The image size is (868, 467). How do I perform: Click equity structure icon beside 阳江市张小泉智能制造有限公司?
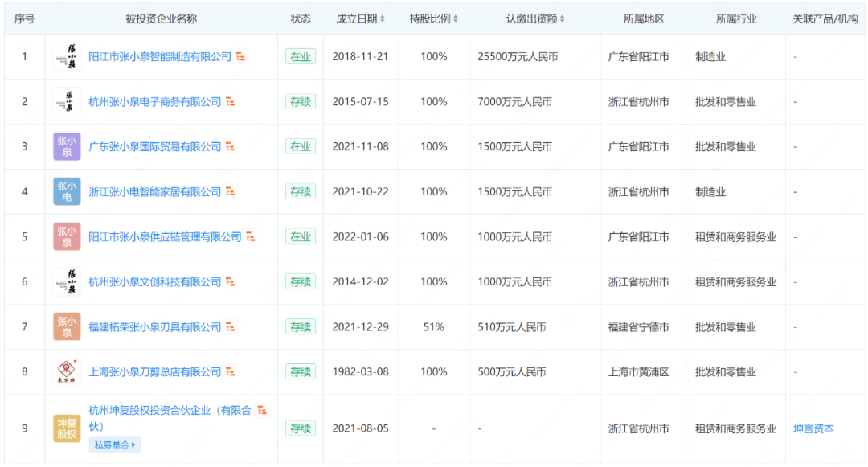point(240,57)
